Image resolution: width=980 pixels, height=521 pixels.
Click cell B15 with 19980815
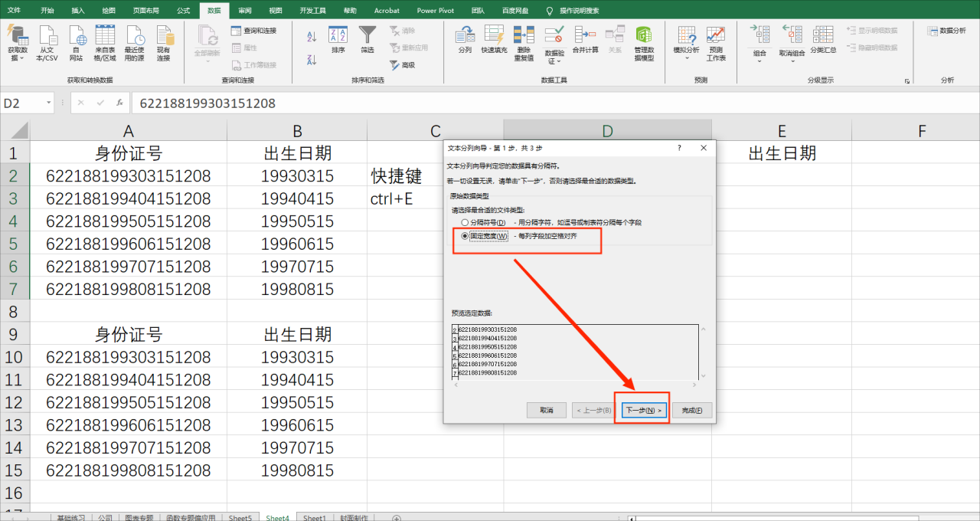297,470
